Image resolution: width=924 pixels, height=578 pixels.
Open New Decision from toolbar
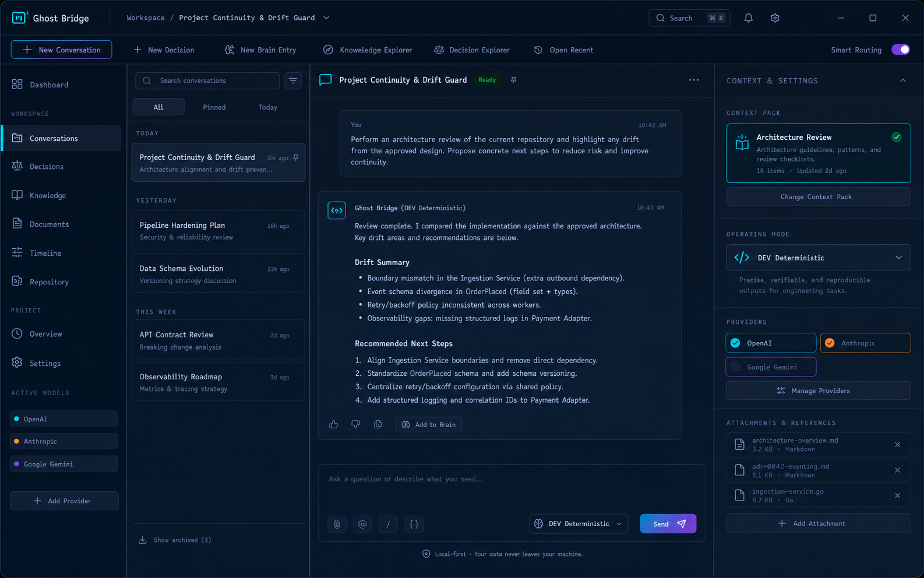pyautogui.click(x=164, y=50)
